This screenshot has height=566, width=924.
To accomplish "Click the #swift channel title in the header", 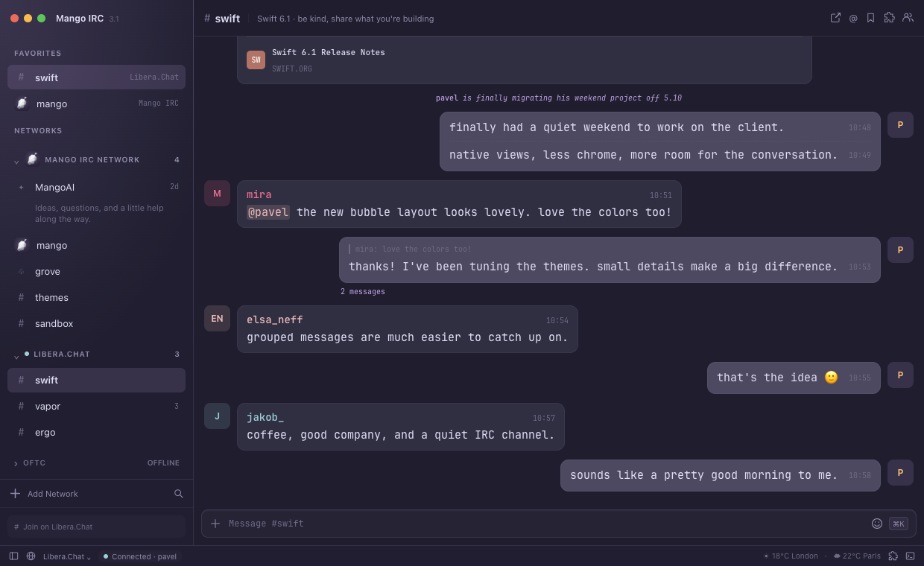I will 222,19.
